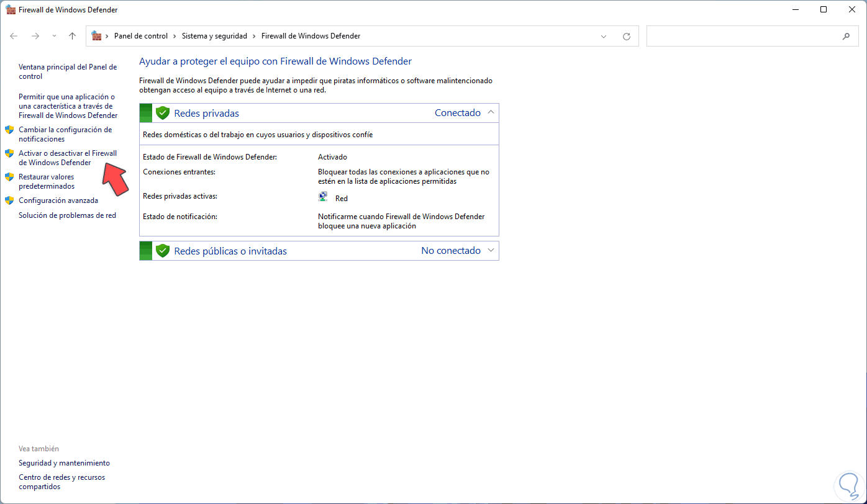The height and width of the screenshot is (504, 867).
Task: Collapse the Redes privadas section
Action: tap(491, 112)
